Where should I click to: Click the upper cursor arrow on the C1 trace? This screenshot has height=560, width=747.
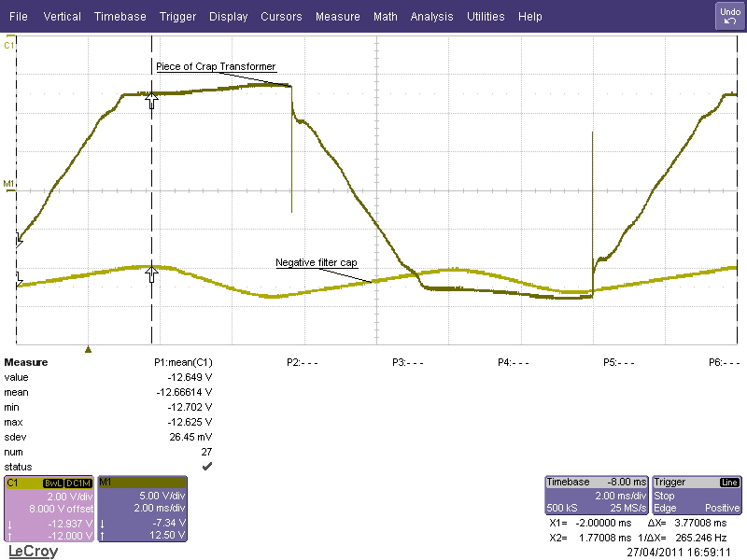click(x=151, y=101)
